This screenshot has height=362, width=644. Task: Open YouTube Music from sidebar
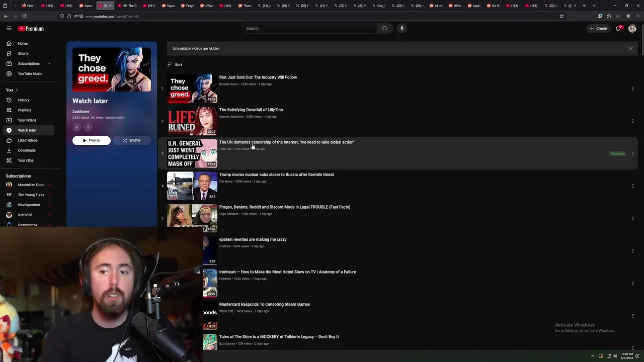[x=28, y=74]
